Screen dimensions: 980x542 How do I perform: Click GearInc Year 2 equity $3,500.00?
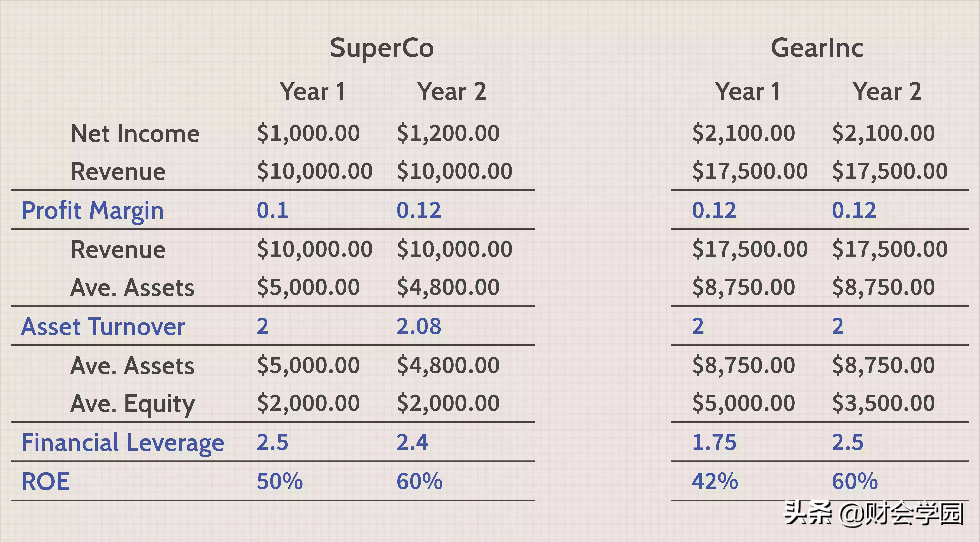pos(883,403)
